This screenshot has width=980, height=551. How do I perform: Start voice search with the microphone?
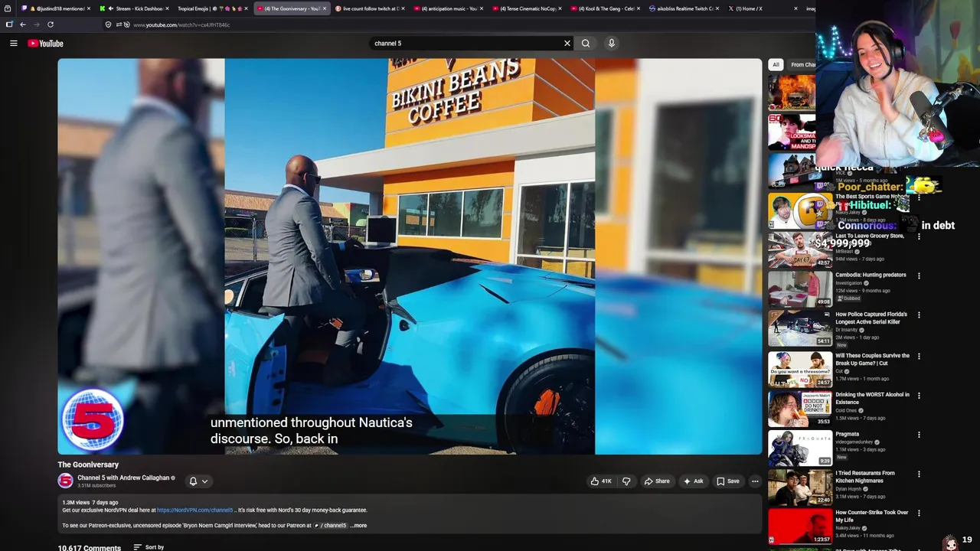tap(611, 44)
